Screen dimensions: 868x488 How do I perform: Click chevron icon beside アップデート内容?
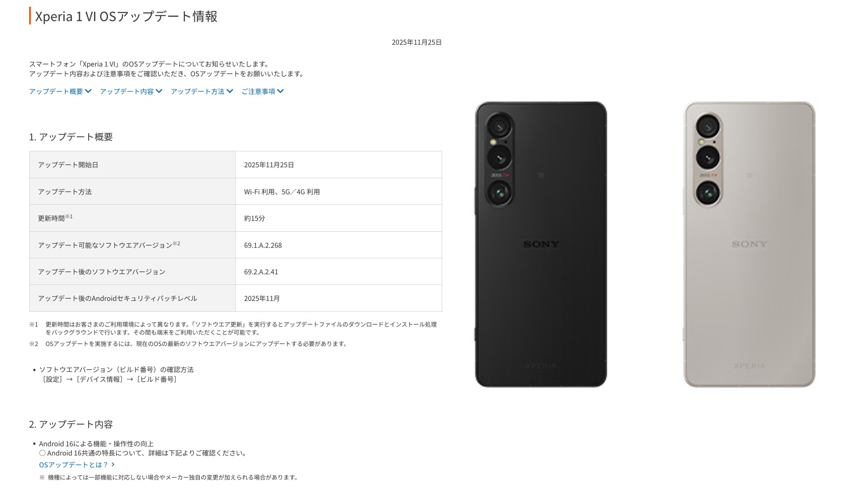click(x=159, y=91)
